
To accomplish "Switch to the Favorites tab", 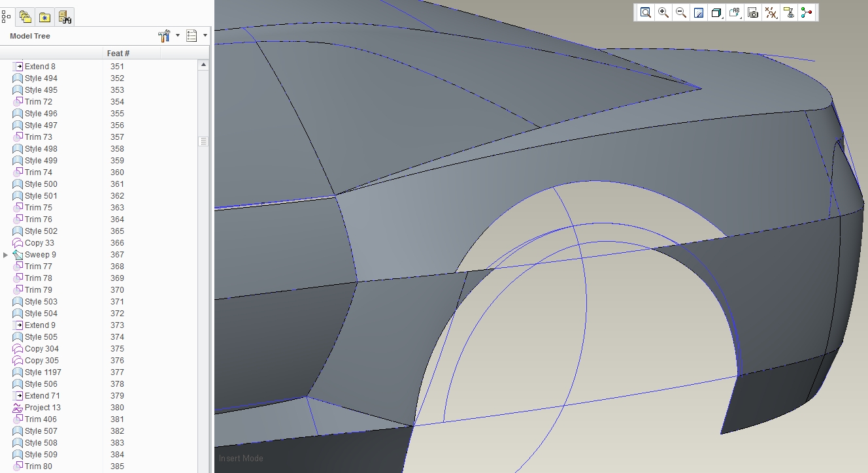I will point(44,17).
